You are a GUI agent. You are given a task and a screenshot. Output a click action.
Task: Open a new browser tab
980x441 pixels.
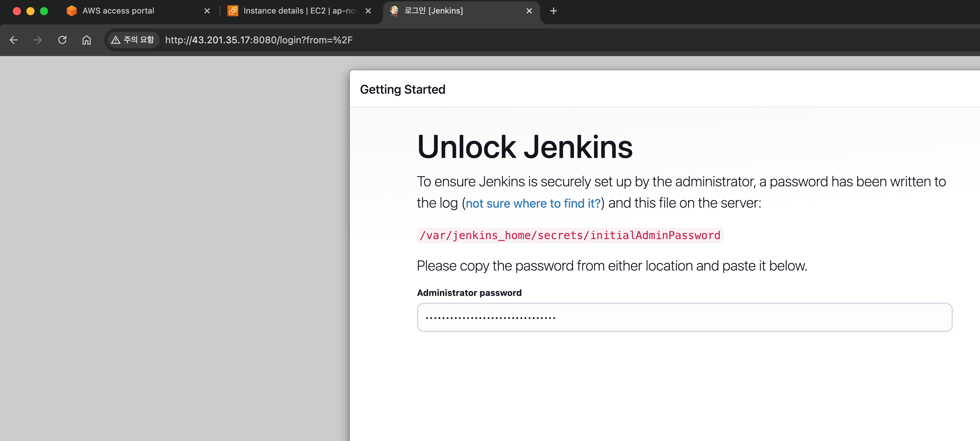tap(554, 11)
